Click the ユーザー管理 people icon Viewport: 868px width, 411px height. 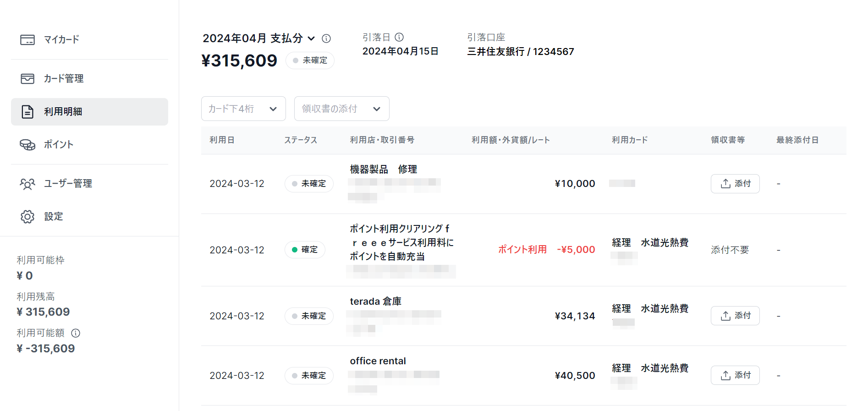pyautogui.click(x=27, y=184)
